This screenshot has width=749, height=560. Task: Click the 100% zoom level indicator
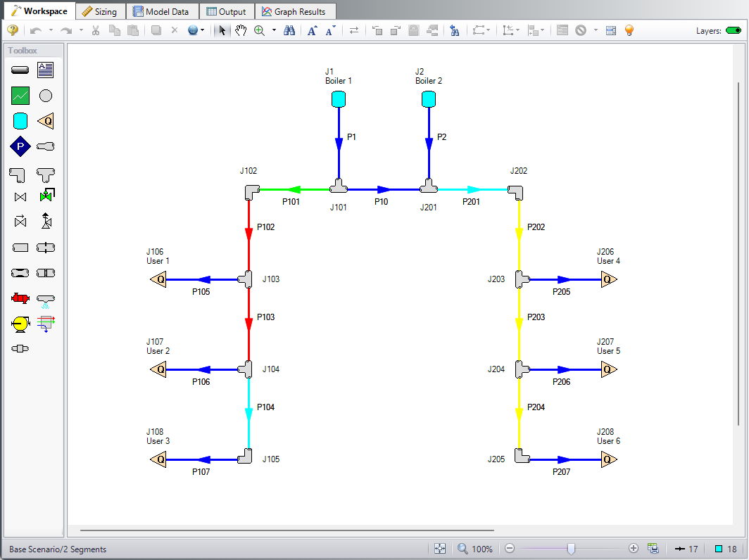(482, 549)
